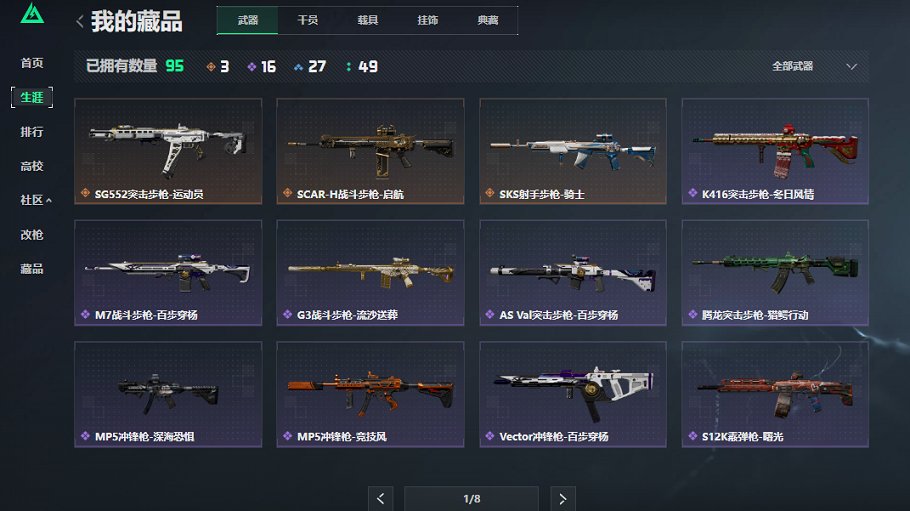Open 改枪 in the sidebar
Screen dimensions: 910x511
click(32, 235)
